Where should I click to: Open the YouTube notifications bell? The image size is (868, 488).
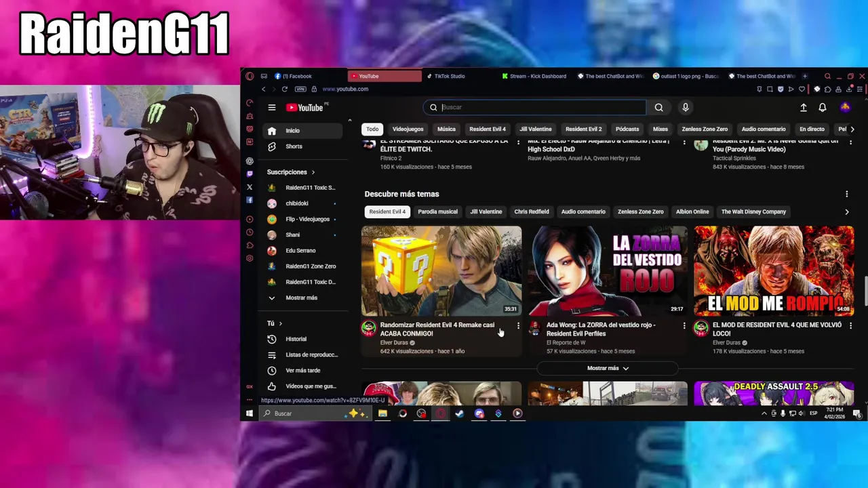(x=823, y=107)
